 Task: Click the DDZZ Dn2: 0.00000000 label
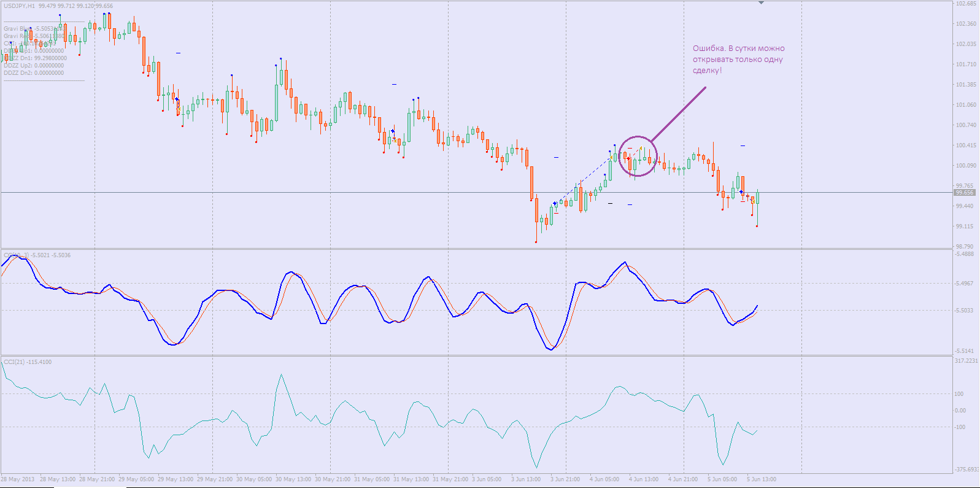[x=34, y=73]
